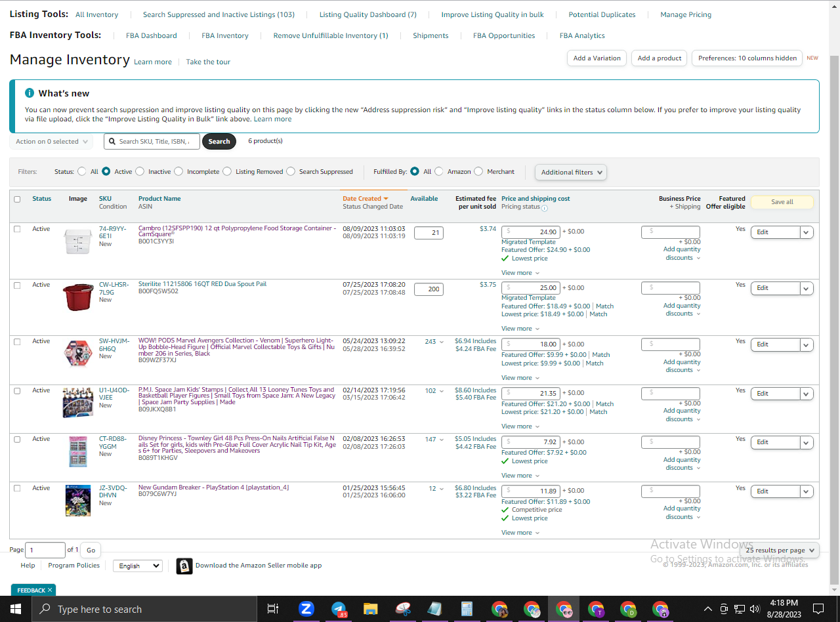Image resolution: width=840 pixels, height=622 pixels.
Task: Click the New Gundam Breaker game thumbnail
Action: pyautogui.click(x=78, y=501)
